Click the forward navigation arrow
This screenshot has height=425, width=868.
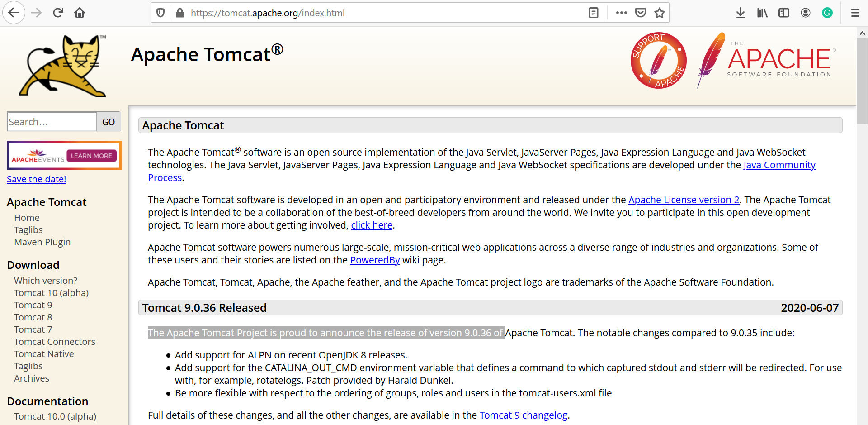pos(36,13)
